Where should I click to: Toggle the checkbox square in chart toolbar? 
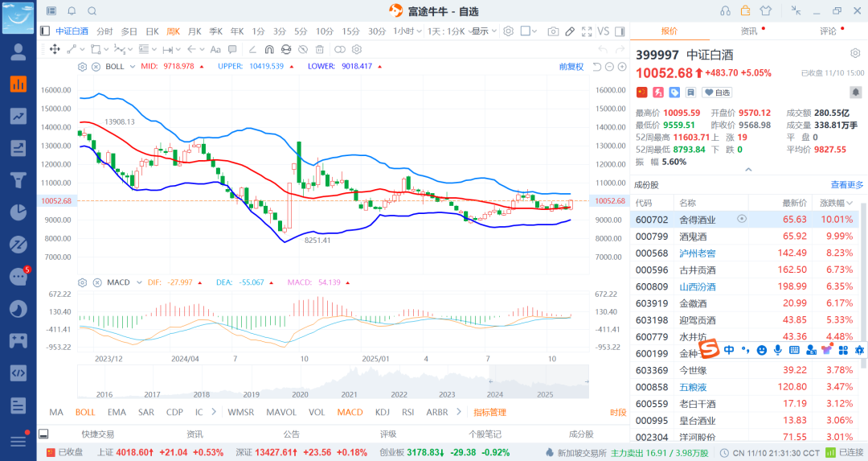[526, 31]
